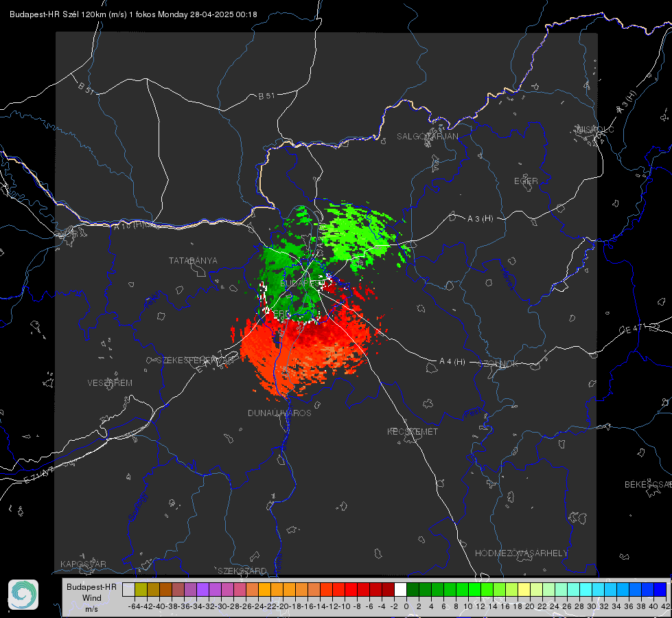The image size is (672, 618).
Task: Click the MISKOLC city label
Action: [595, 129]
